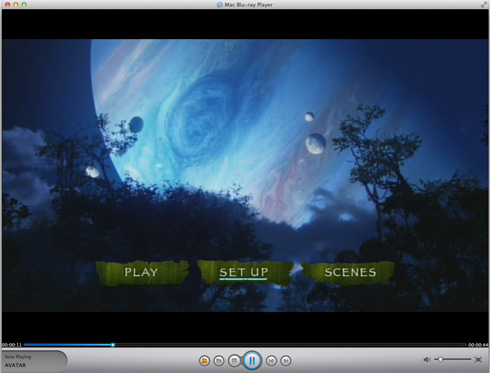Select SET UP on the disc menu

244,273
